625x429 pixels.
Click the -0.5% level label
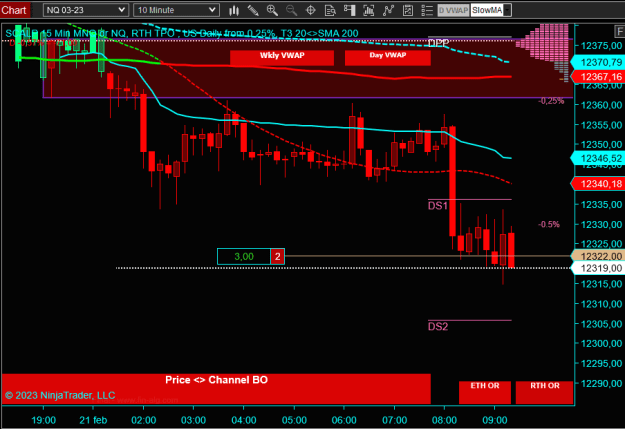tap(549, 224)
